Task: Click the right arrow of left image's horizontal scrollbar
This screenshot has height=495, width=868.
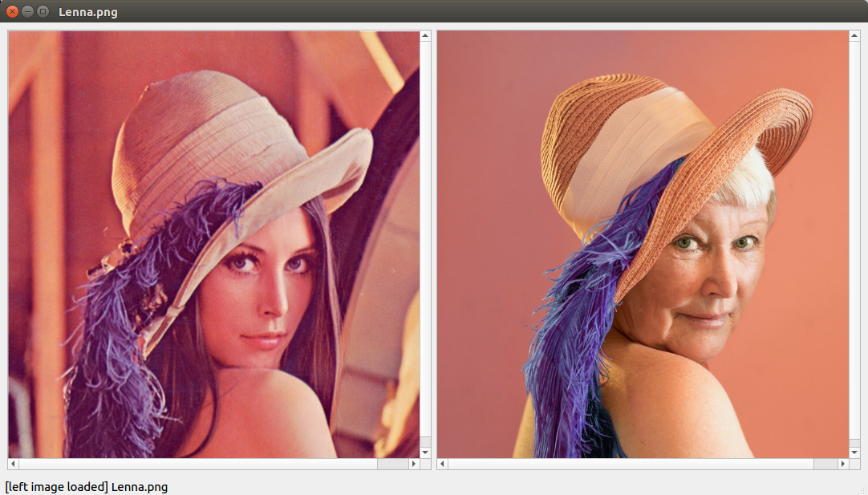Action: tap(414, 464)
